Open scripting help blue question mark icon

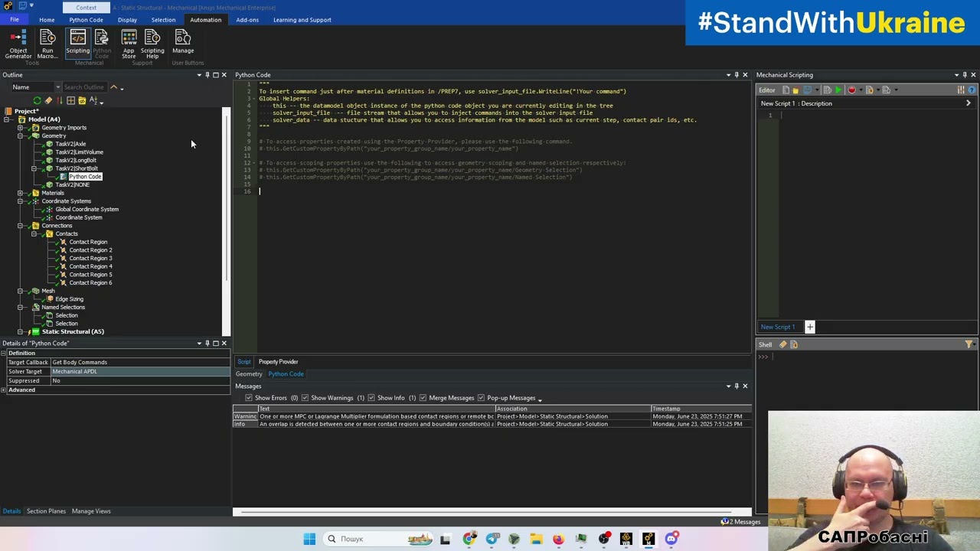pyautogui.click(x=972, y=90)
